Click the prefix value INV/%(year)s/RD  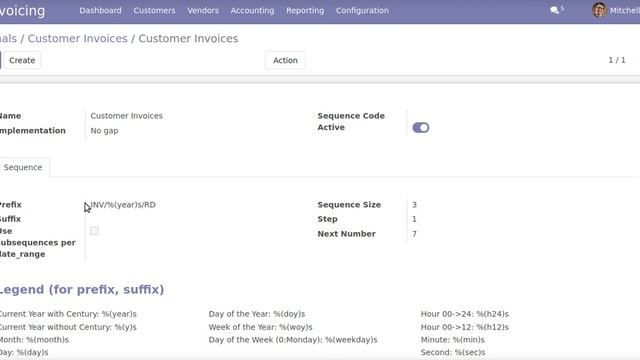[123, 205]
